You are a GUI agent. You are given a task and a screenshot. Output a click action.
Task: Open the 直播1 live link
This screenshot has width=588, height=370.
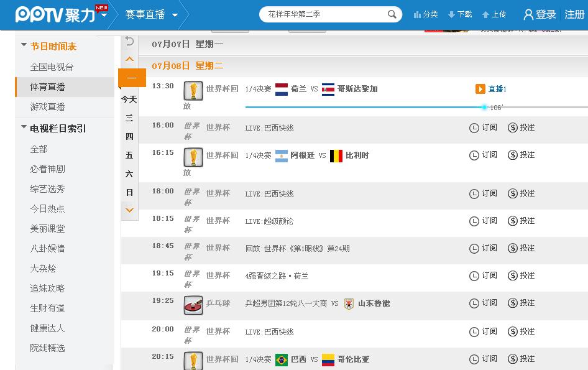497,89
